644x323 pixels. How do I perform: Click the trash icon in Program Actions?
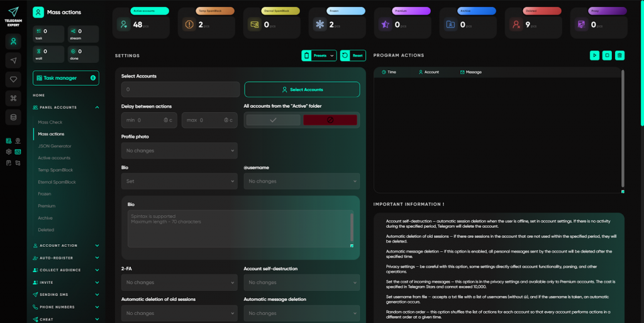619,55
